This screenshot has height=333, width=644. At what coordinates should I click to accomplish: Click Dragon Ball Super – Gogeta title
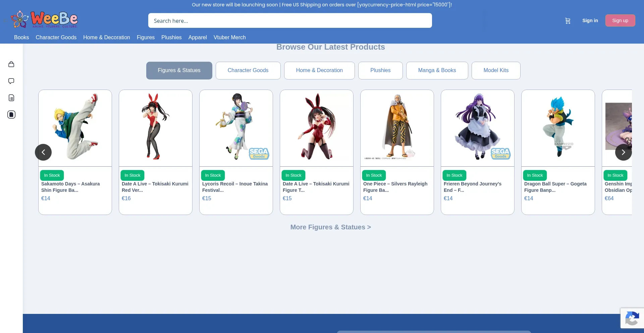click(555, 187)
